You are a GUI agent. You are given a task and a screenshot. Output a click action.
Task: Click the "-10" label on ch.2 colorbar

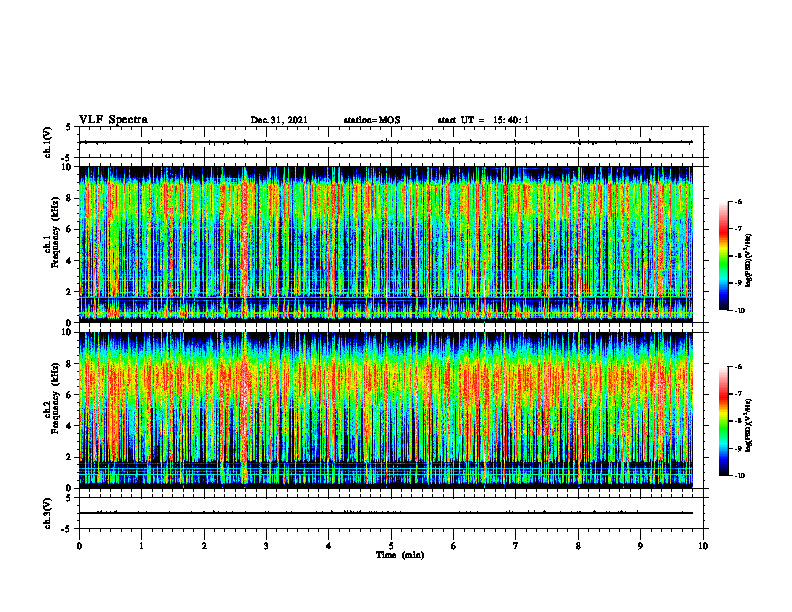click(x=740, y=476)
